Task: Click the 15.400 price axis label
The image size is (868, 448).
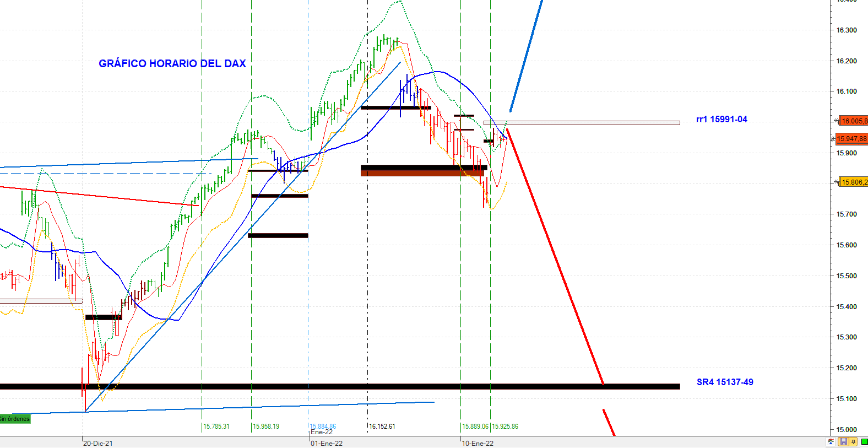Action: point(847,307)
